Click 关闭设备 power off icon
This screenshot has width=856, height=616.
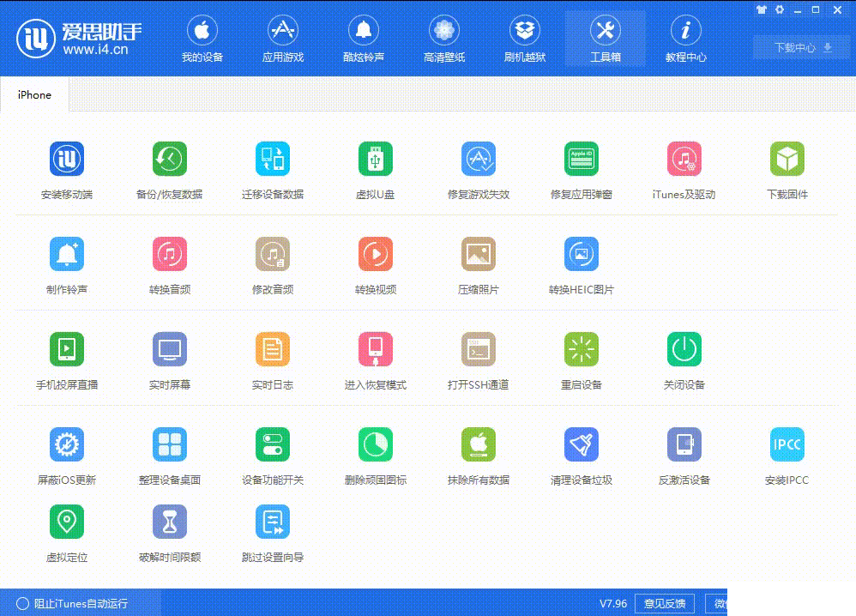pyautogui.click(x=684, y=349)
